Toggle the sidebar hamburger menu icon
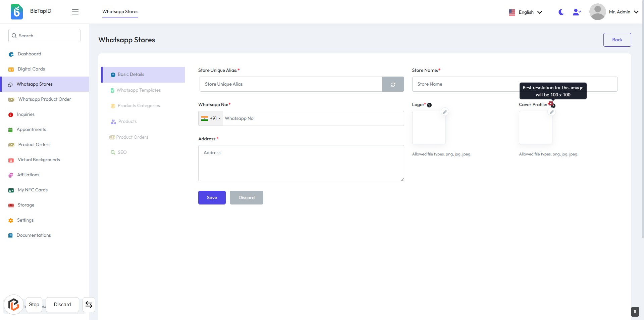The width and height of the screenshot is (644, 320). (75, 12)
